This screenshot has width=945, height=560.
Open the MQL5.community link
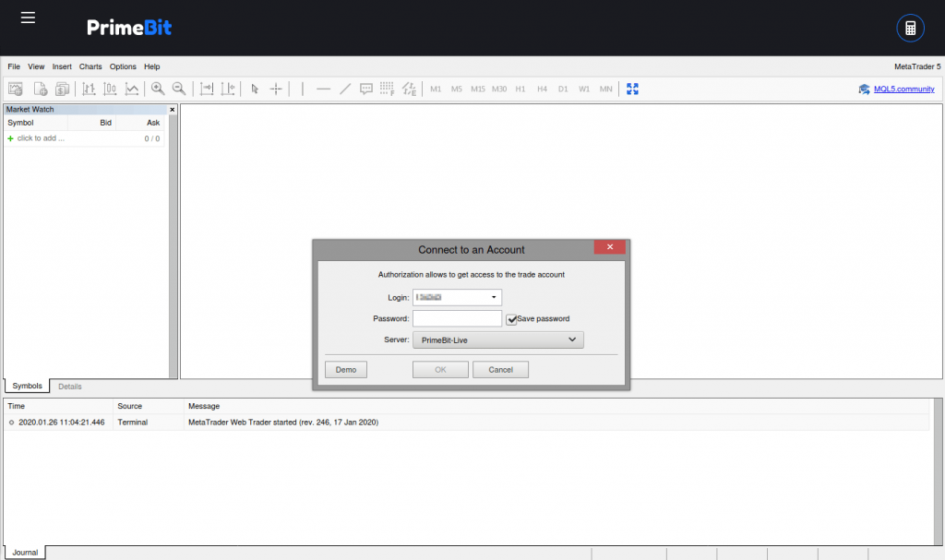point(904,89)
